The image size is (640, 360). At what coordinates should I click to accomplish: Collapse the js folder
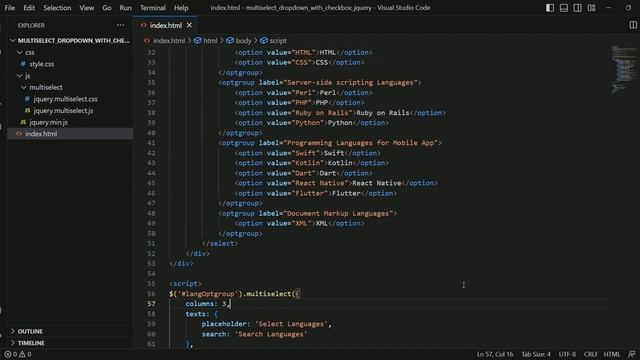point(70,76)
